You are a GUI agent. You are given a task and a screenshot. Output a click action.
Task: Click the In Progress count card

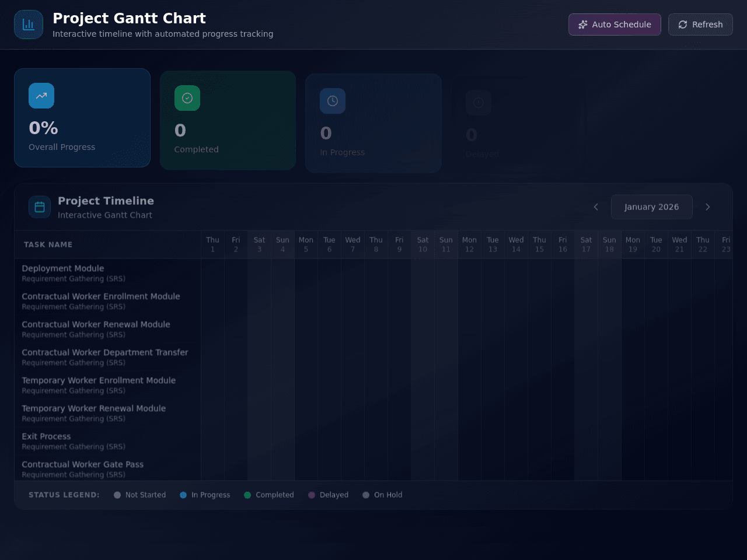click(373, 123)
